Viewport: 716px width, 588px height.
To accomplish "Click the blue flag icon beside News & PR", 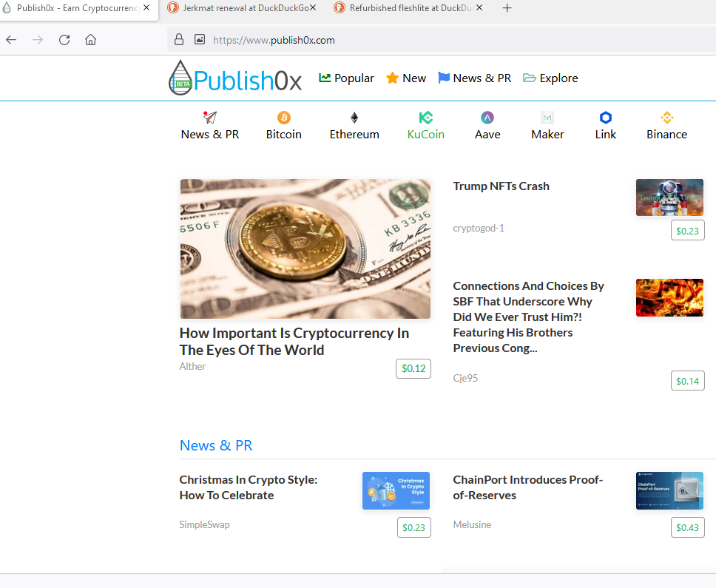I will point(443,78).
